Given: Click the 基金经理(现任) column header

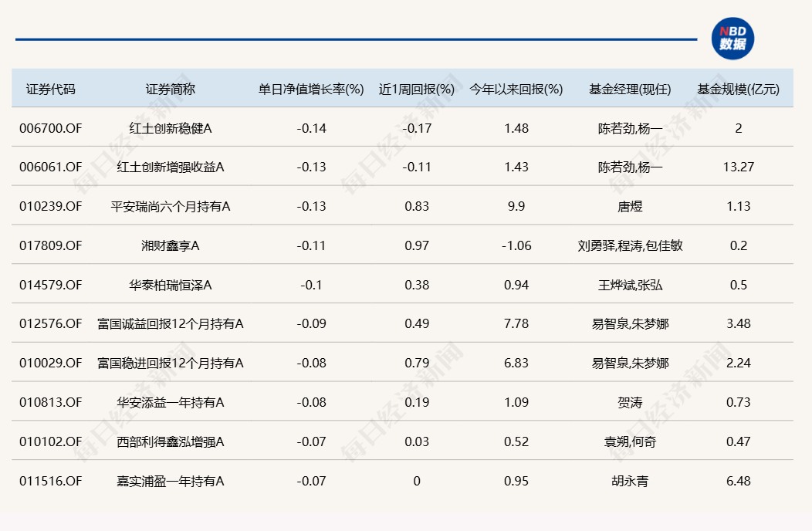Looking at the screenshot, I should [x=631, y=89].
